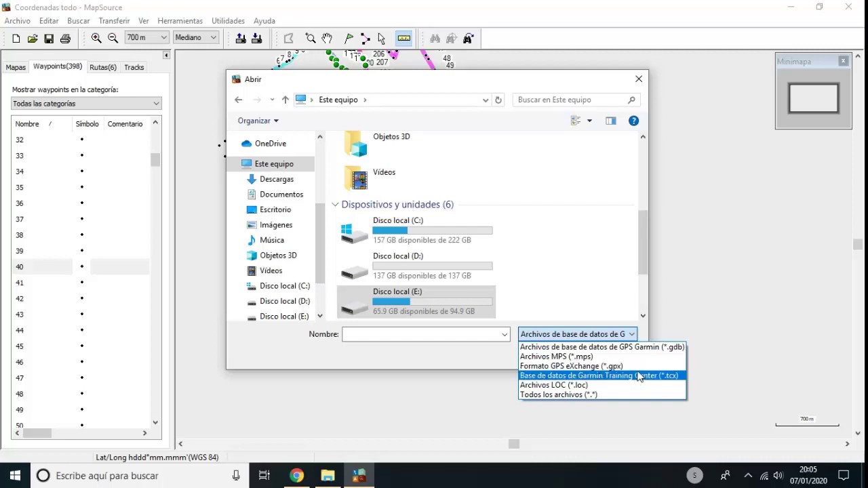Click the Nombre file name field

[x=422, y=334]
